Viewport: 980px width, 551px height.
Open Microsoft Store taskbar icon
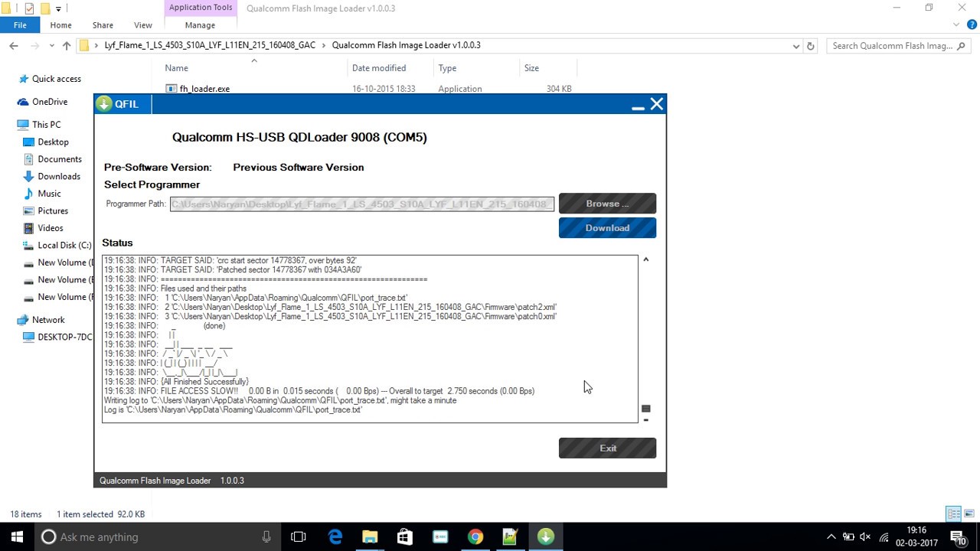405,537
